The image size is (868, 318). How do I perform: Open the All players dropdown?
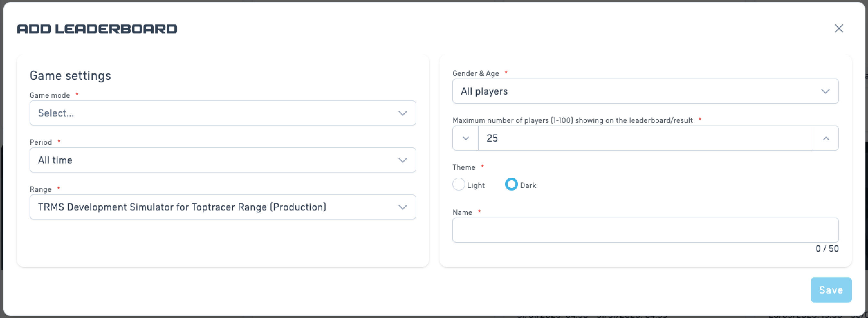645,91
